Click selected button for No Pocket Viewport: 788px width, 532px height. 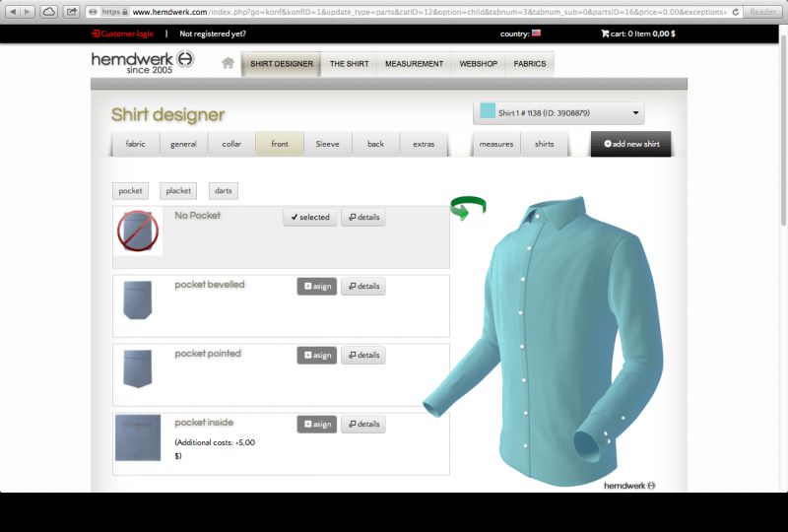pos(310,217)
